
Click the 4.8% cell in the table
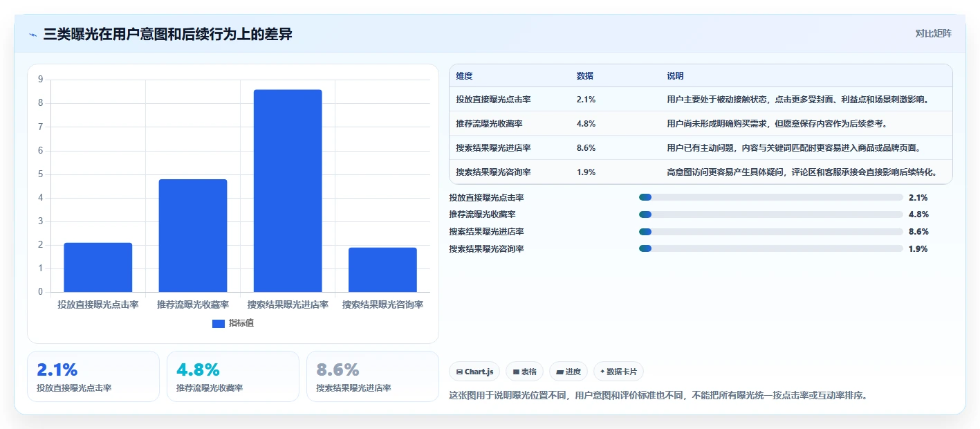click(x=586, y=124)
